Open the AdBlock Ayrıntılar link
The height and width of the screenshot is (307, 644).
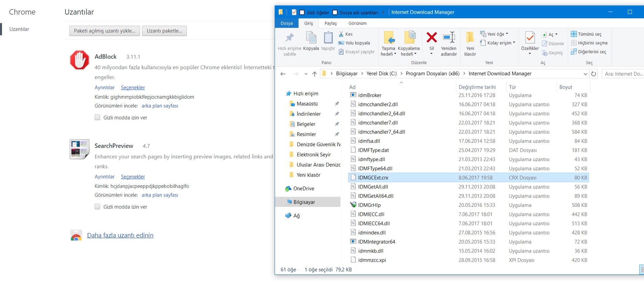point(104,87)
